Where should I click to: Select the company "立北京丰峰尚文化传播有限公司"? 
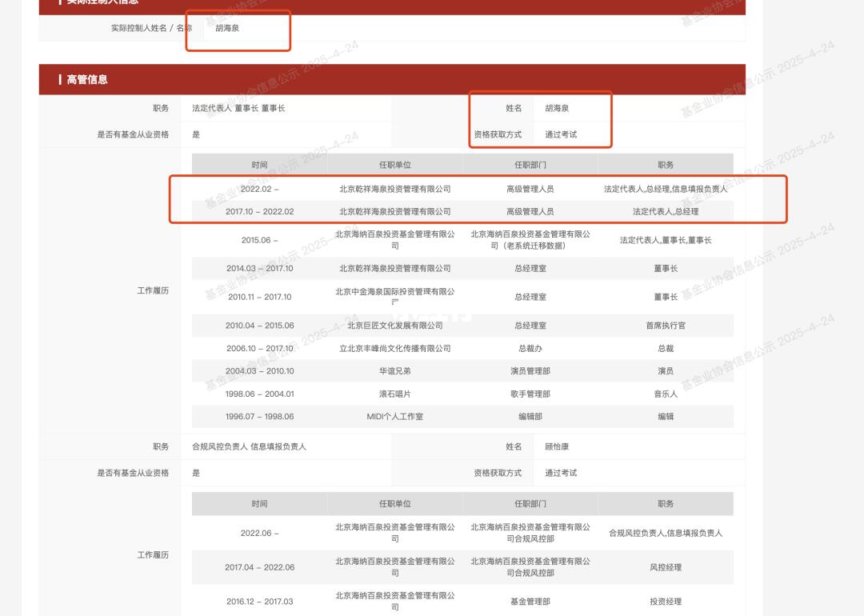(x=394, y=349)
